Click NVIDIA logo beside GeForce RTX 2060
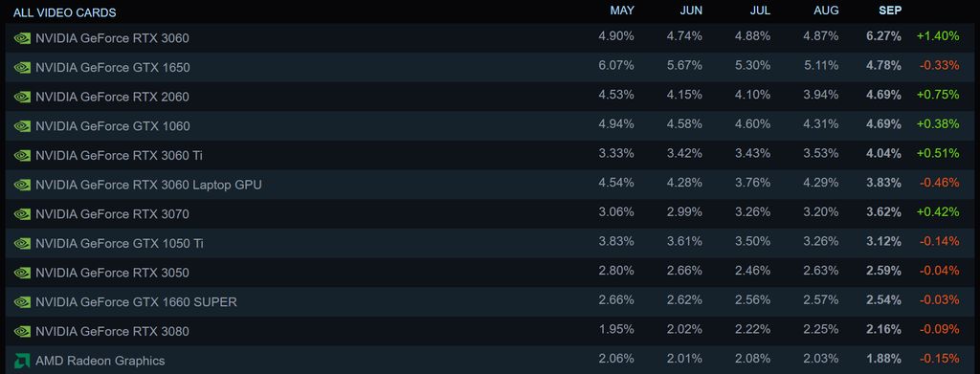 click(x=22, y=97)
